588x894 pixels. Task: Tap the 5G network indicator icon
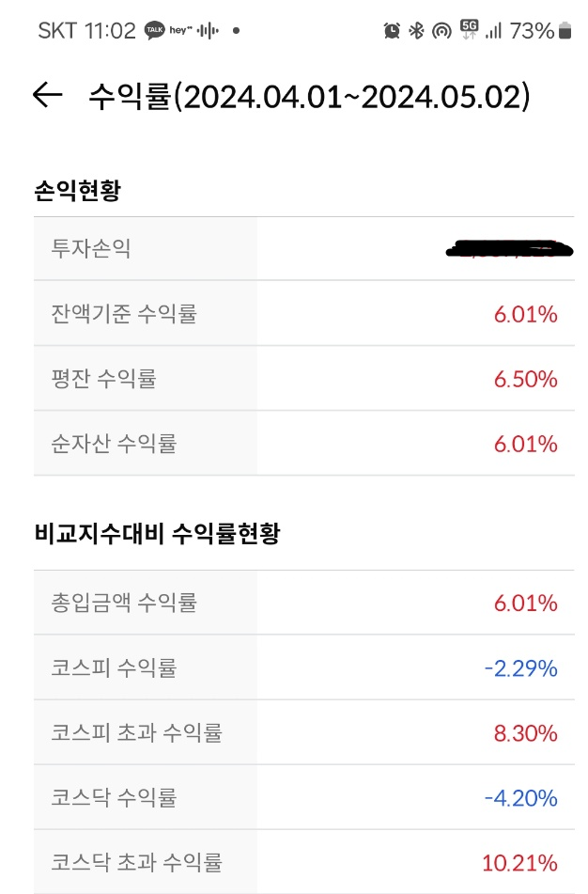click(466, 30)
